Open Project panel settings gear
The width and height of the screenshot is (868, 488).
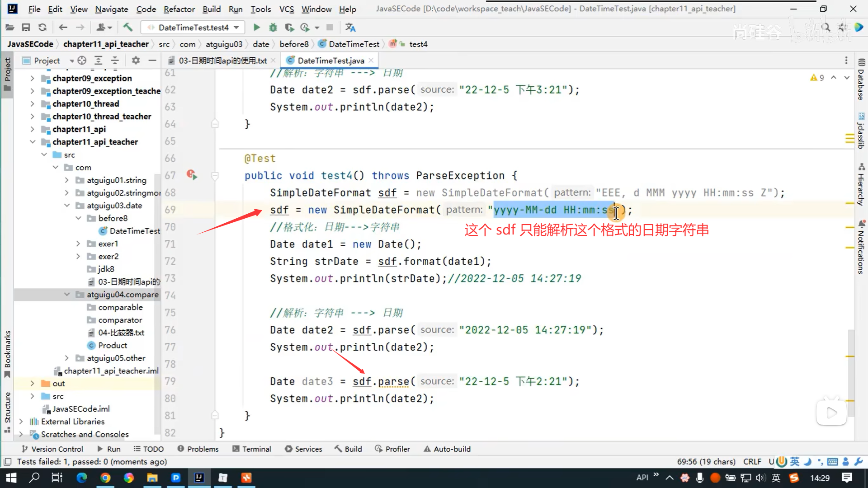point(136,60)
